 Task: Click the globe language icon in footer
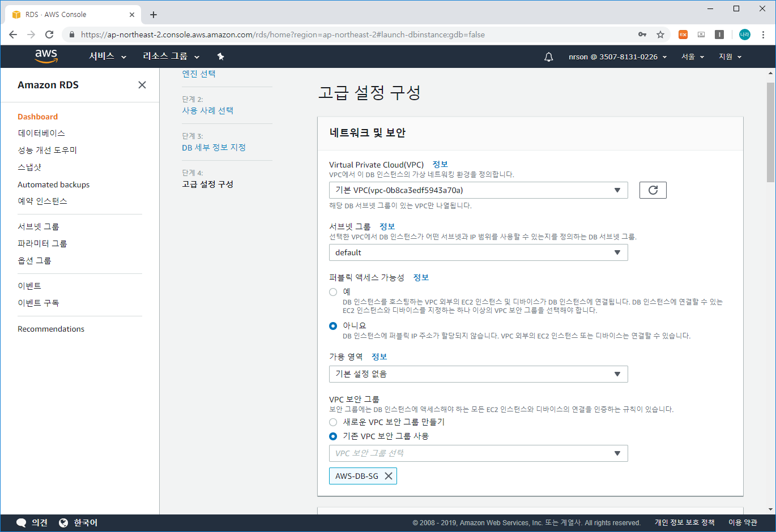63,523
